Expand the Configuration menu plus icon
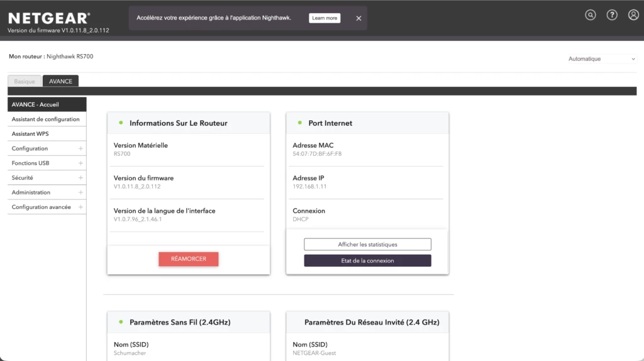This screenshot has width=644, height=361. [x=80, y=148]
